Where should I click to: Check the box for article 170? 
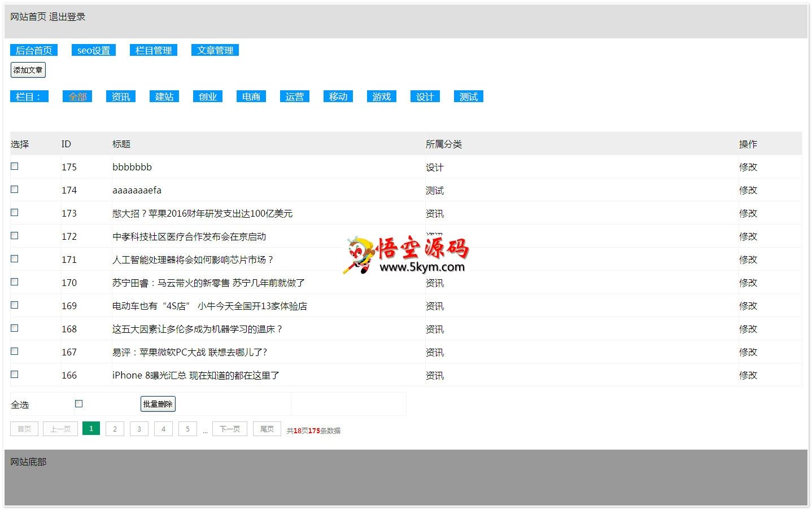[x=15, y=282]
